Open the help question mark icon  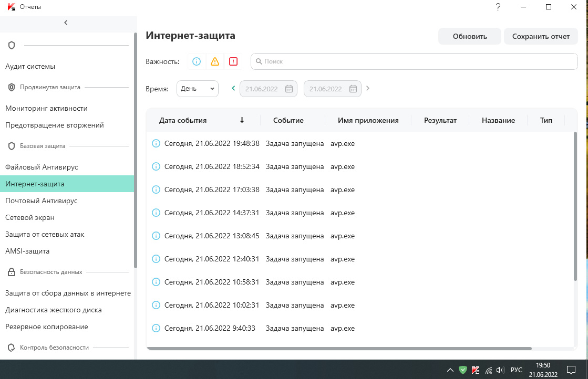pyautogui.click(x=498, y=7)
